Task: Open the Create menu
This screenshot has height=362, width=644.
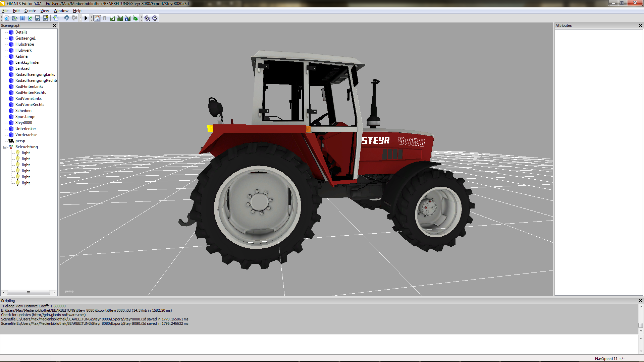Action: tap(30, 11)
